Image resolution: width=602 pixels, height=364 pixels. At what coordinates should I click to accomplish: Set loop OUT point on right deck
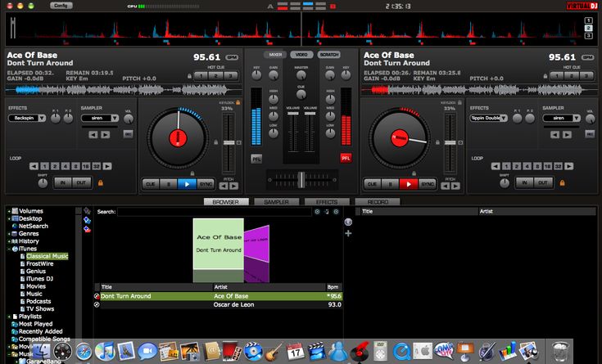coord(543,182)
